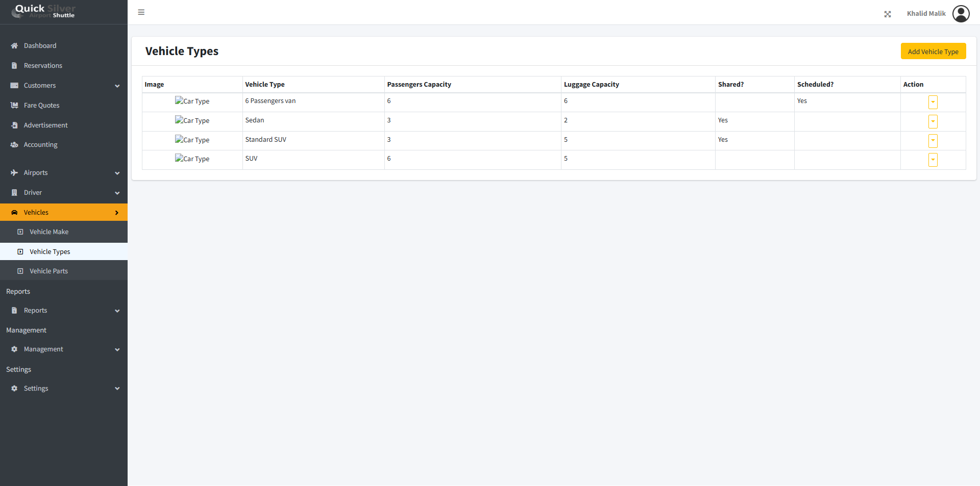Open the Vehicle Parts submenu item
The width and height of the screenshot is (980, 486).
[x=48, y=271]
